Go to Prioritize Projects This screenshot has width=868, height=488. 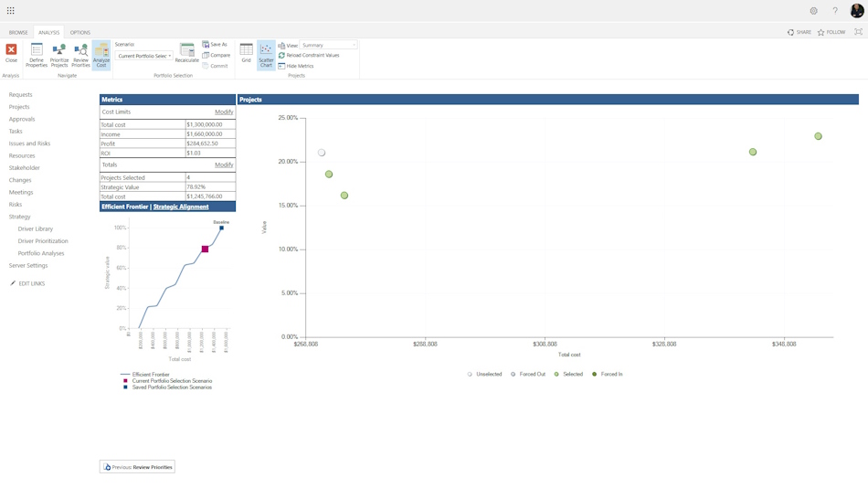click(x=59, y=56)
